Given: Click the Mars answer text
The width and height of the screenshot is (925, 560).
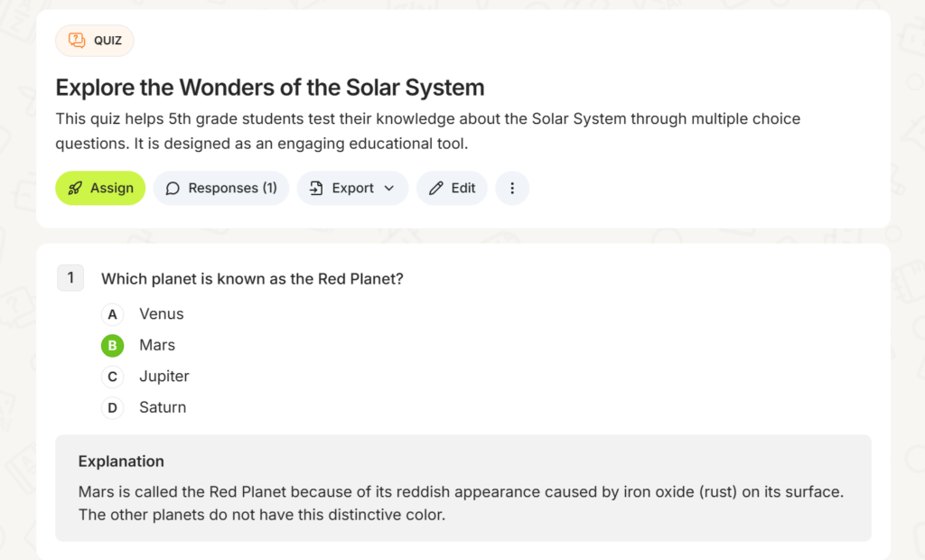Looking at the screenshot, I should click(157, 345).
